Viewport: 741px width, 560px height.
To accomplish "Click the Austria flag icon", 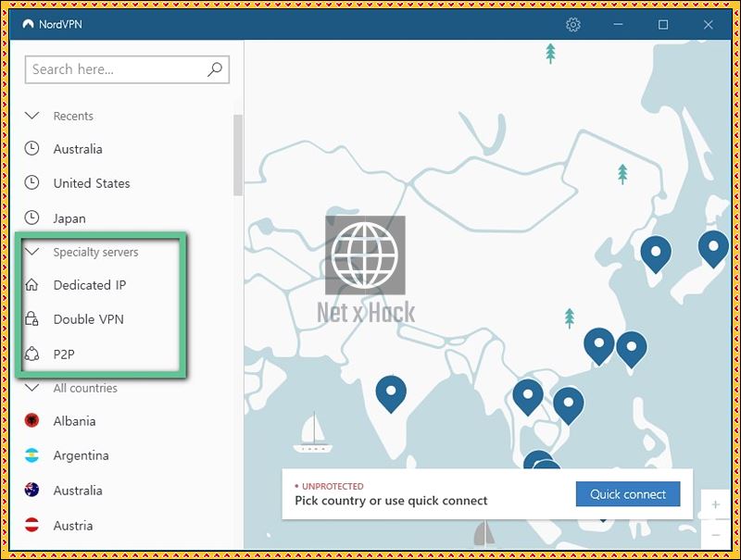I will 31,525.
